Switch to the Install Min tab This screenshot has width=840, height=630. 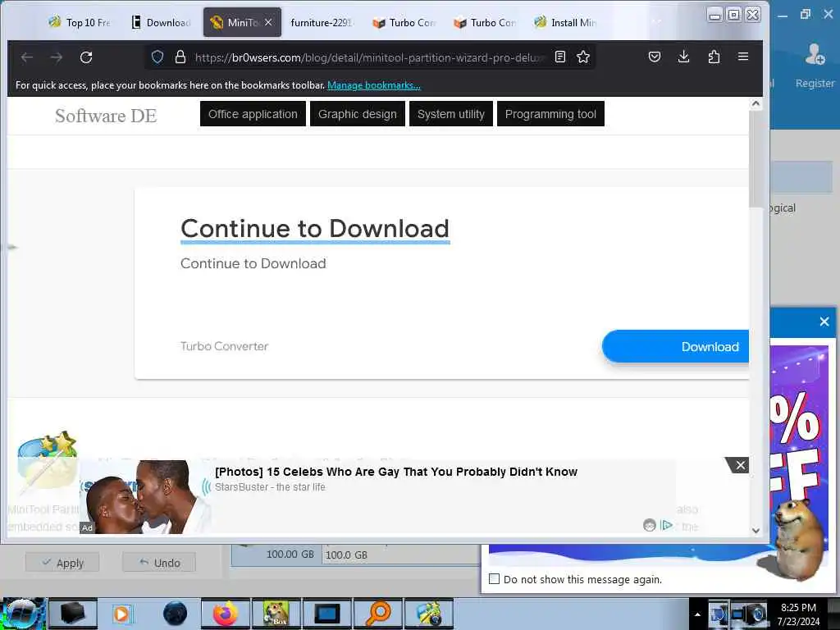pyautogui.click(x=565, y=22)
